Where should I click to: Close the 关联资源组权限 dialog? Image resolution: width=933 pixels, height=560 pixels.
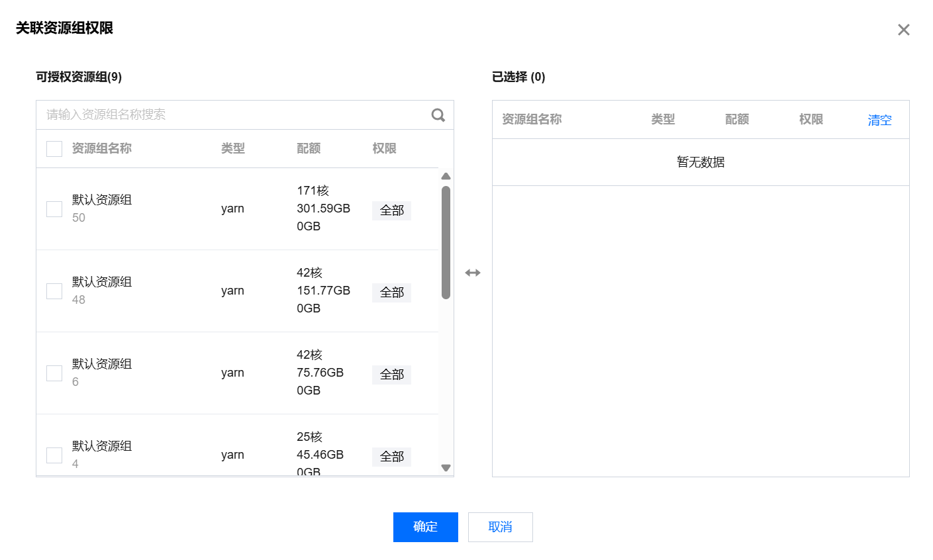click(903, 30)
